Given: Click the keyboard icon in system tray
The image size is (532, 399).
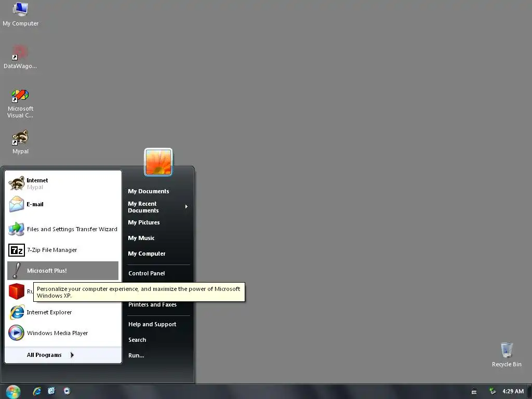Looking at the screenshot, I should (x=474, y=392).
